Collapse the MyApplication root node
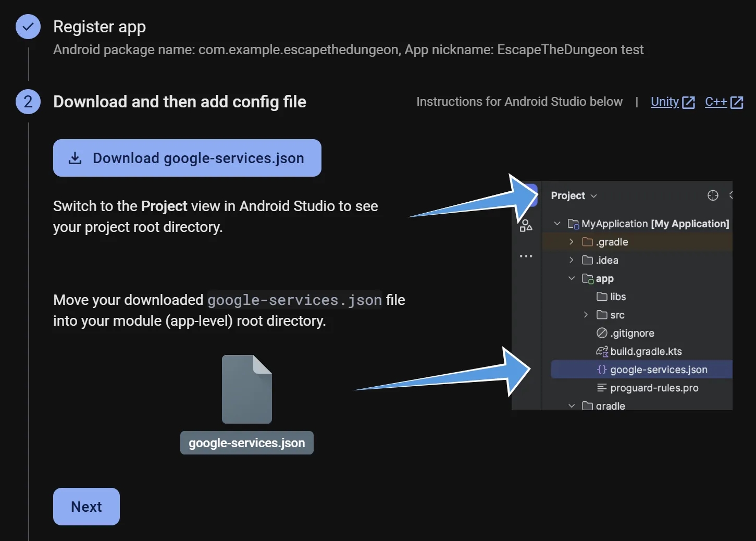This screenshot has height=541, width=756. [x=557, y=224]
